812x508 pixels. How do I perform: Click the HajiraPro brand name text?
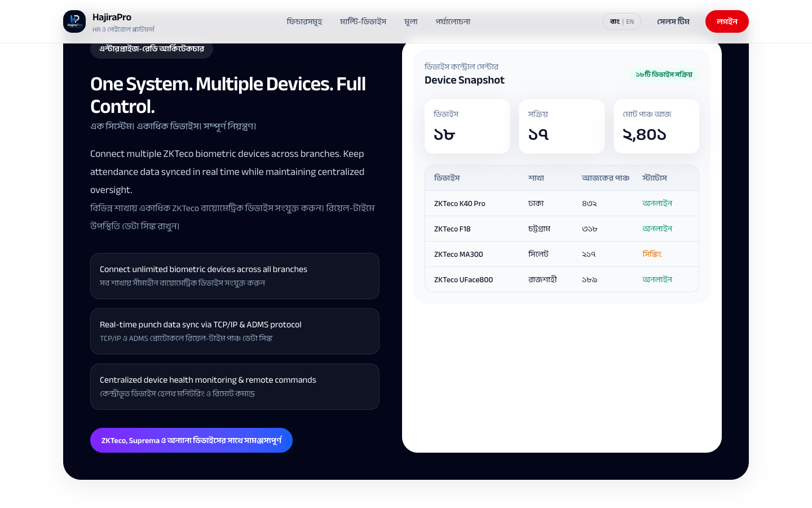[112, 17]
